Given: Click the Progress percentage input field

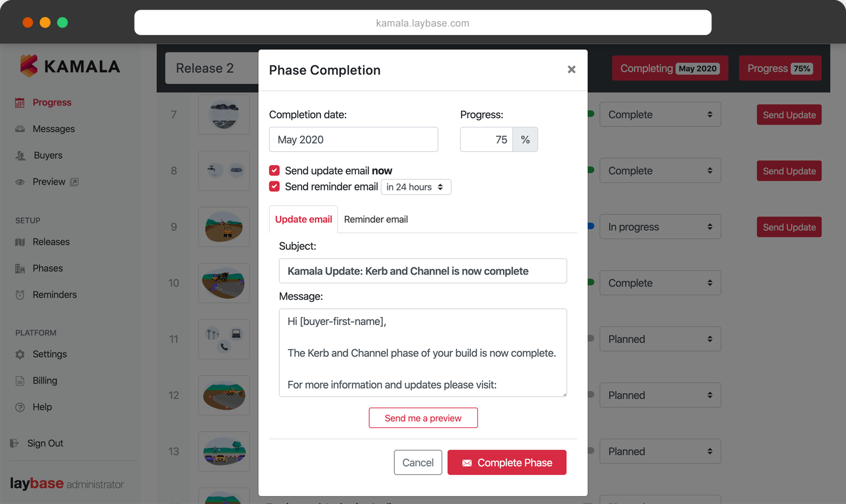Looking at the screenshot, I should (x=486, y=139).
